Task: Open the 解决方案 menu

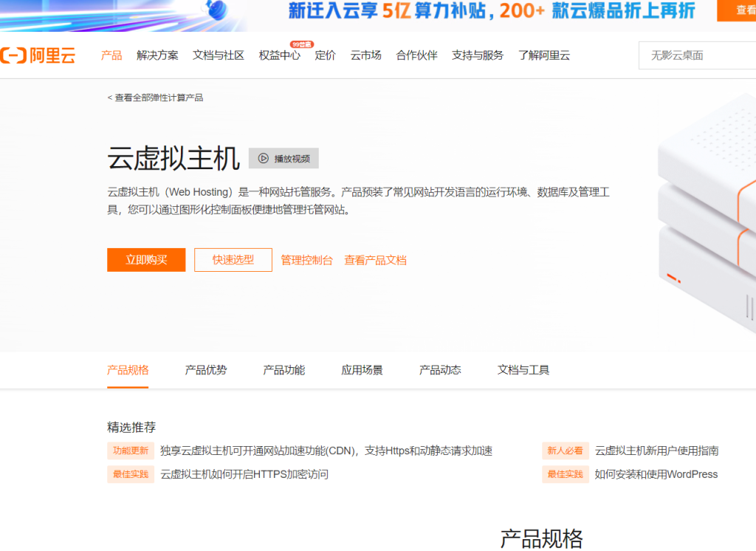Action: click(157, 55)
